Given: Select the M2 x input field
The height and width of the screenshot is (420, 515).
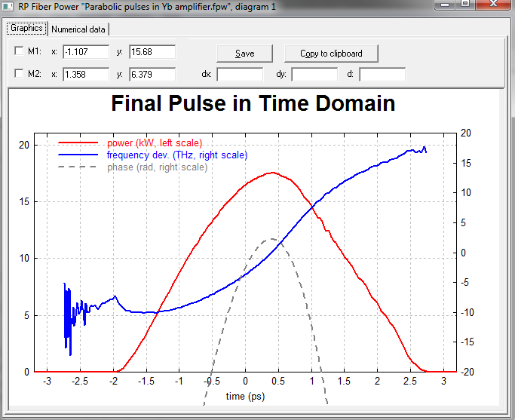Looking at the screenshot, I should pos(85,74).
